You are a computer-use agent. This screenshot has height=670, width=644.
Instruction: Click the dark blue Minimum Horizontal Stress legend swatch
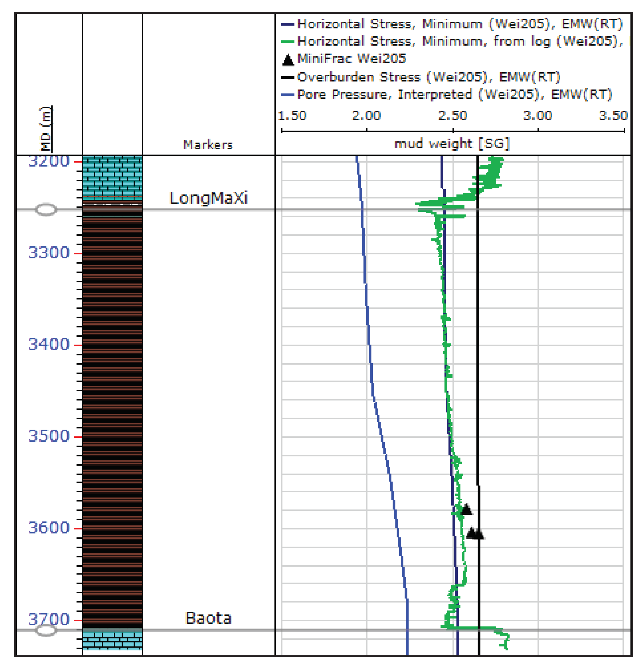(288, 24)
